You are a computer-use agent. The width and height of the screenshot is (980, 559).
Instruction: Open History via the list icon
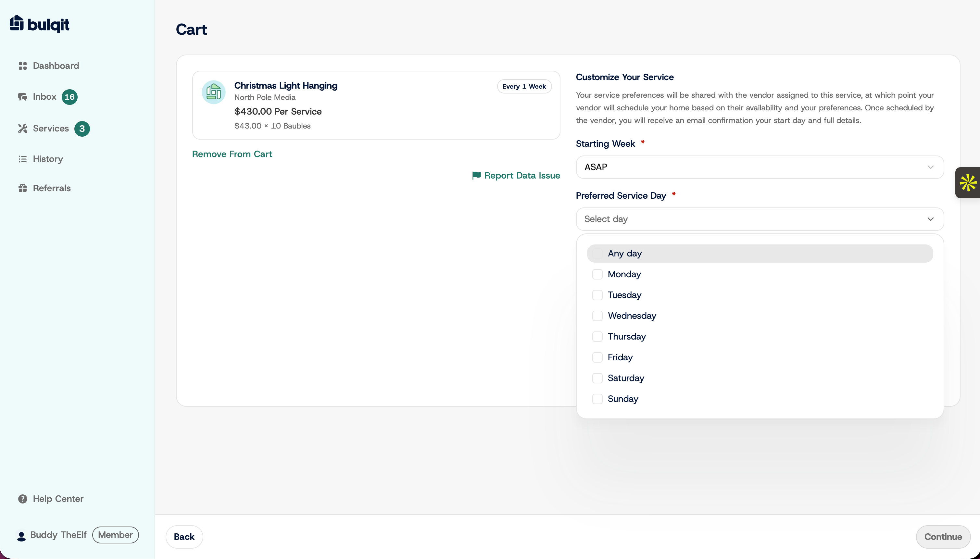23,159
